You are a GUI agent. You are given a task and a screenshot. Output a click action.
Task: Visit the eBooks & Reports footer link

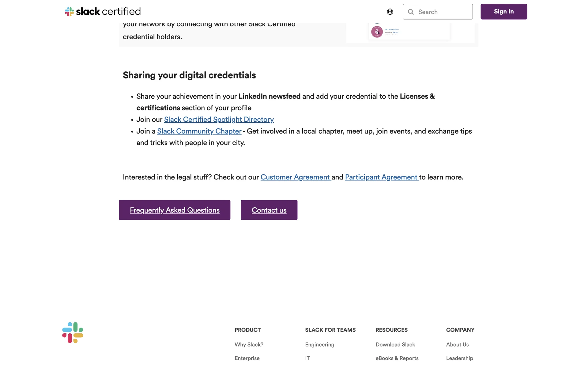pyautogui.click(x=397, y=358)
